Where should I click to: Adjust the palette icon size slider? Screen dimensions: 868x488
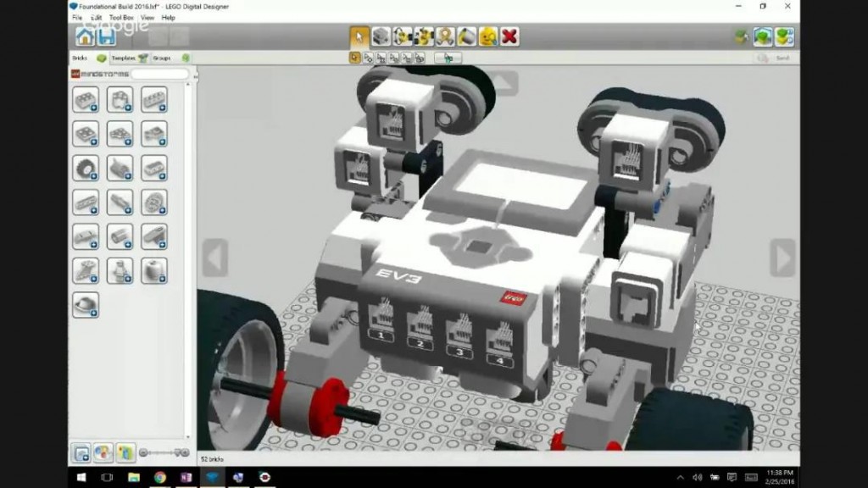point(164,452)
